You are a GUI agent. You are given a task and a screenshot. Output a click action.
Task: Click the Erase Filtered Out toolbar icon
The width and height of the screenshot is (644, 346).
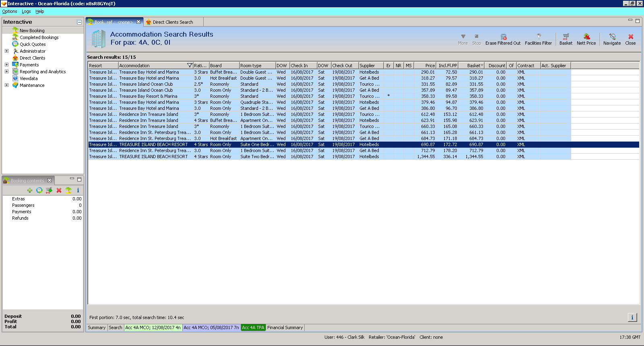tap(503, 37)
